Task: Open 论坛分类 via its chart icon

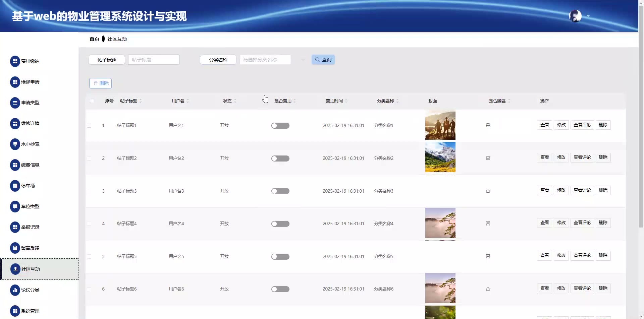Action: click(15, 290)
